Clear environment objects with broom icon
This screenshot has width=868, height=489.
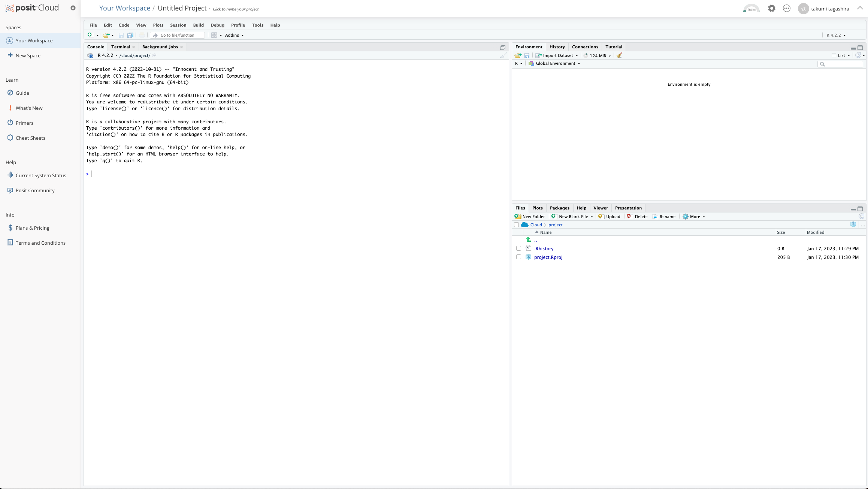(x=620, y=55)
